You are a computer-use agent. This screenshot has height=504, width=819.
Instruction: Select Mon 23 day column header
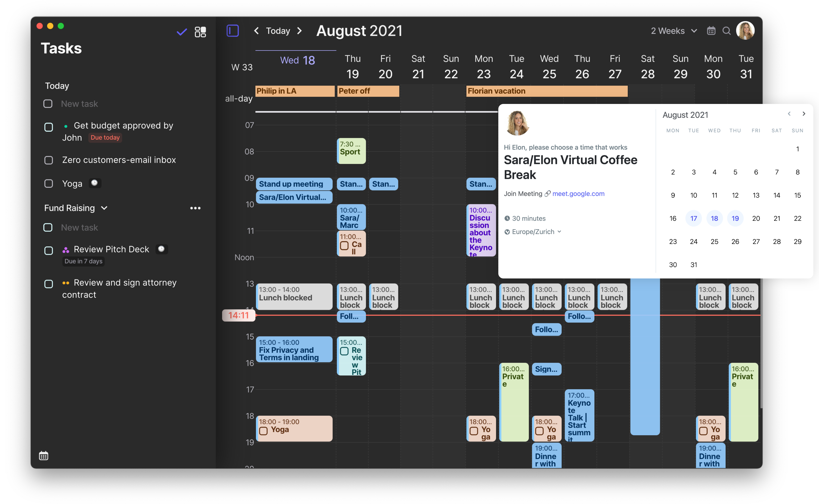click(x=483, y=67)
